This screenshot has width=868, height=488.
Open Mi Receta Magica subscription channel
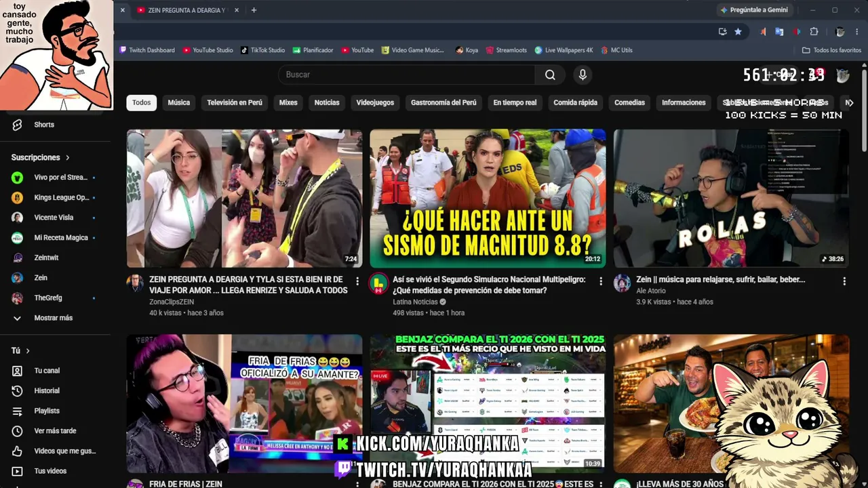[x=55, y=238]
